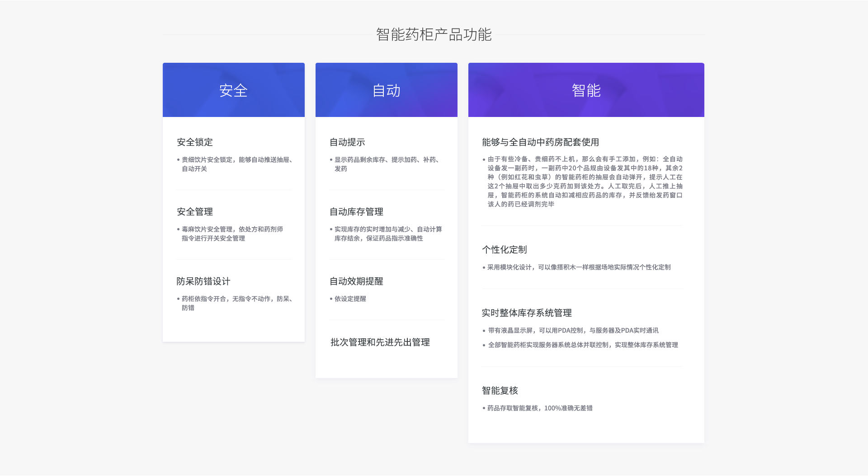The width and height of the screenshot is (868, 476).
Task: Click the 智能 card header banner
Action: tap(586, 90)
